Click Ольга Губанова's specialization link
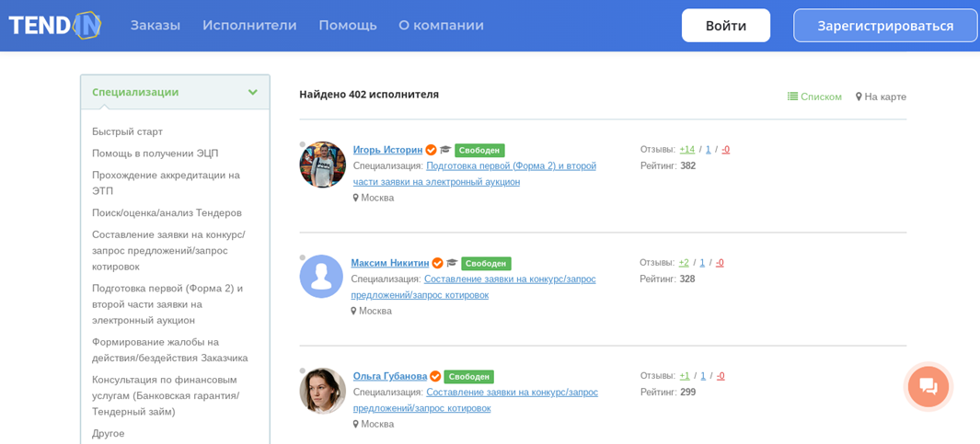The image size is (980, 444). pyautogui.click(x=476, y=400)
